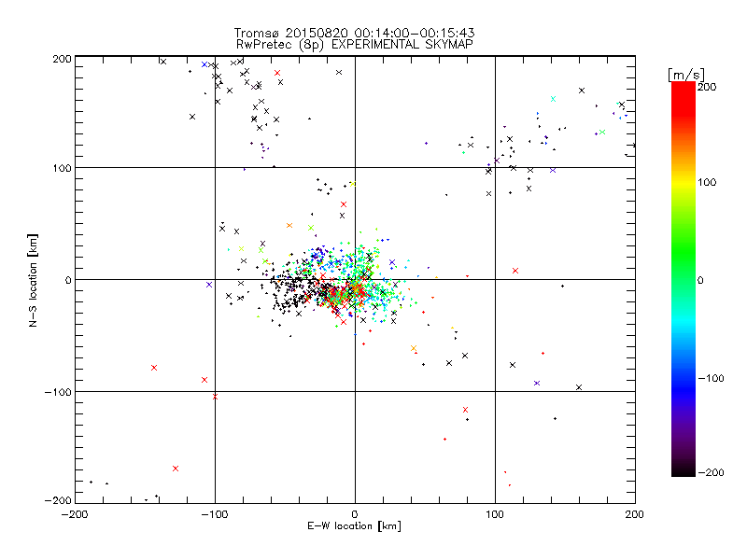
Task: Click the colorbar tick label '-200'
Action: click(711, 472)
